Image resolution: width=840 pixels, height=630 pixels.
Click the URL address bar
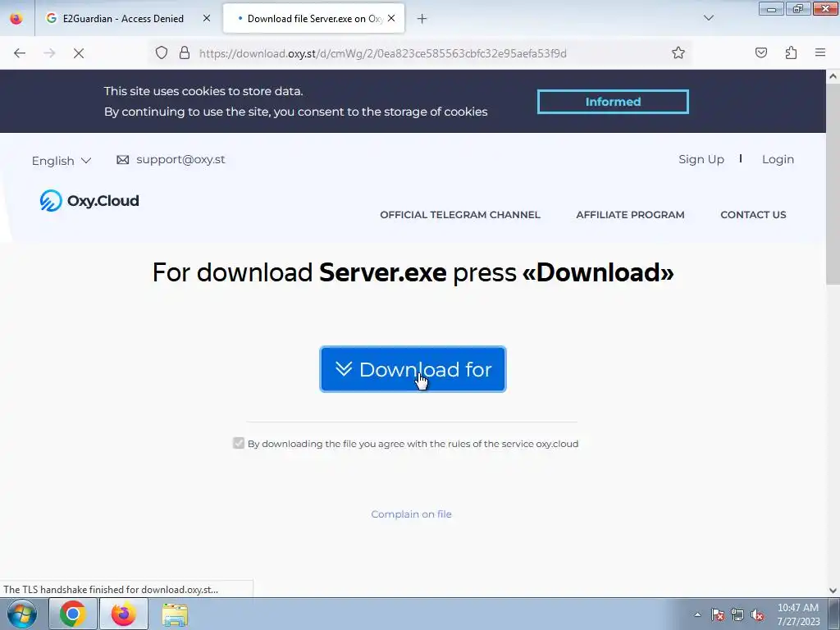(x=421, y=53)
